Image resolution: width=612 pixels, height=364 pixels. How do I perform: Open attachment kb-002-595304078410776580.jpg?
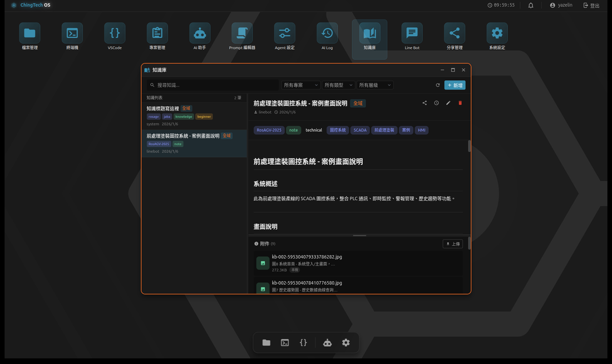click(x=358, y=286)
